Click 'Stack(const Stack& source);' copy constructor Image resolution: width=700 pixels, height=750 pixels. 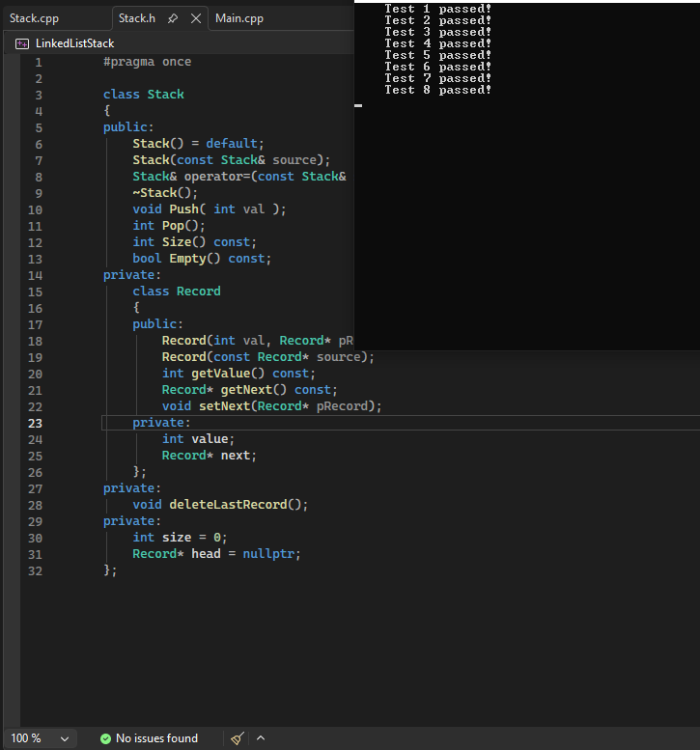[231, 160]
